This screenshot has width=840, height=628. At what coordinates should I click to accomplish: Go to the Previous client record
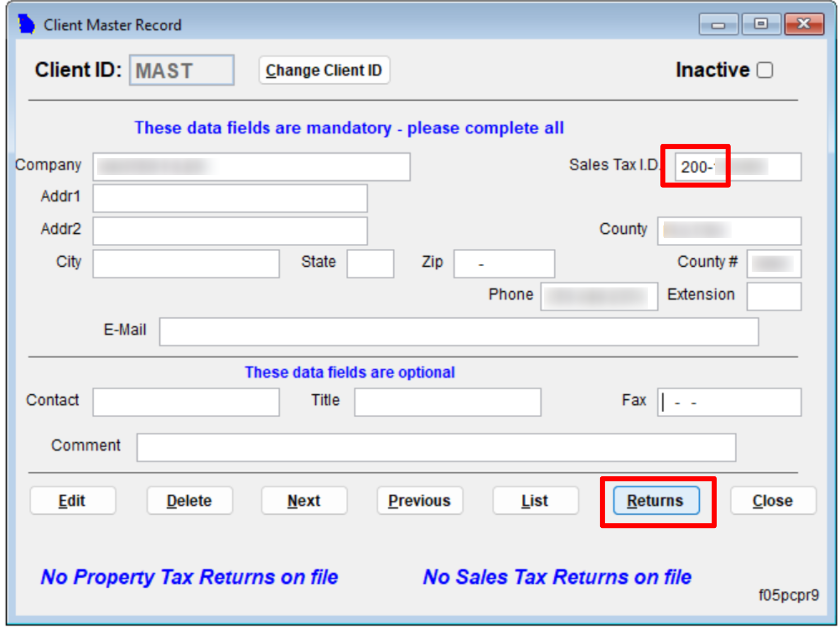click(420, 500)
